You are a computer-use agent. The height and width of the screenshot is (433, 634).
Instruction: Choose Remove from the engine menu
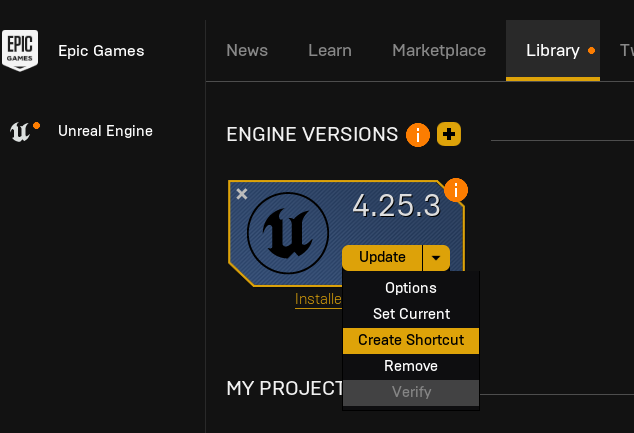pyautogui.click(x=411, y=366)
